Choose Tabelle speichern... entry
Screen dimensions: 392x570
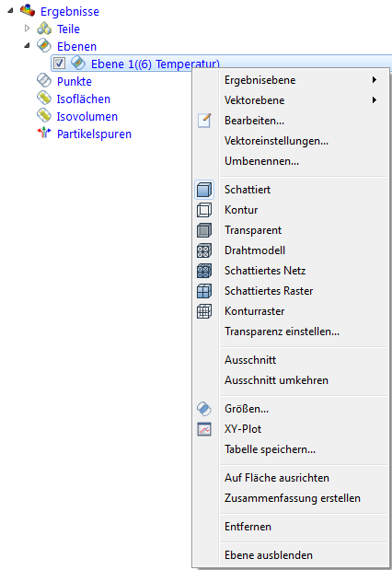[291, 449]
